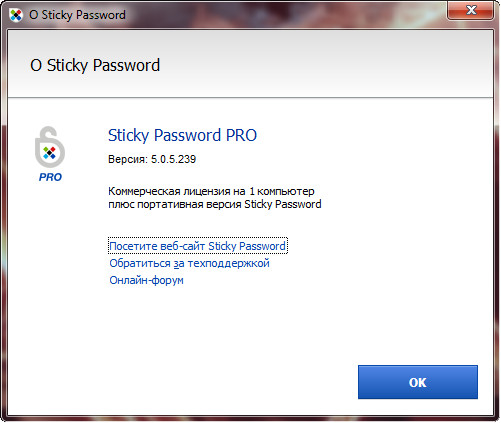The height and width of the screenshot is (423, 501).
Task: Open the 'Посетите веб-сайт Sticky Password' link
Action: click(x=197, y=246)
